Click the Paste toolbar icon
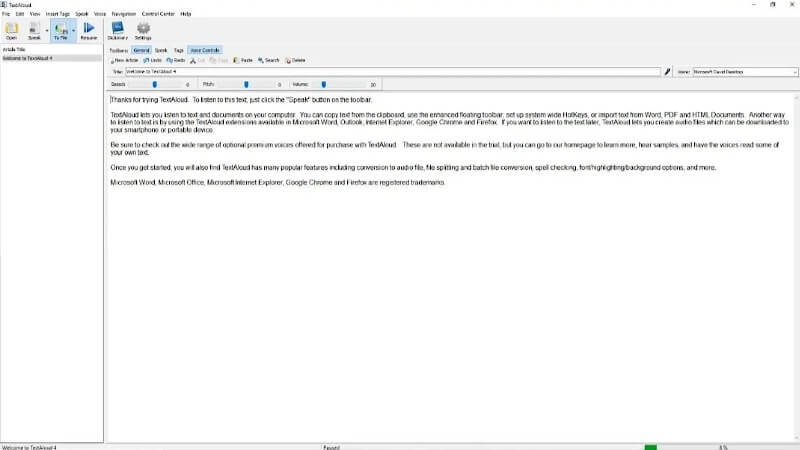Viewport: 800px width, 450px height. coord(243,60)
